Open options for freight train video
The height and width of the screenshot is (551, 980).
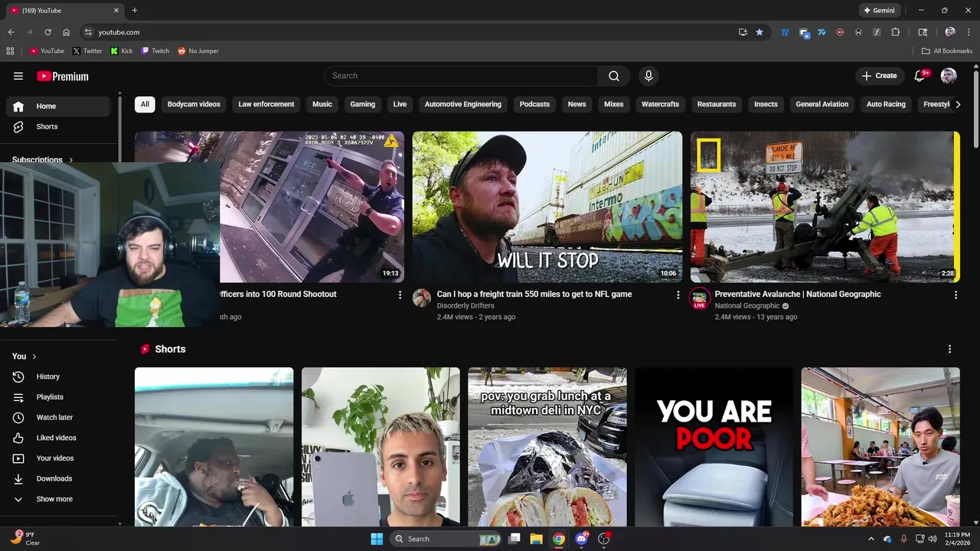tap(678, 295)
